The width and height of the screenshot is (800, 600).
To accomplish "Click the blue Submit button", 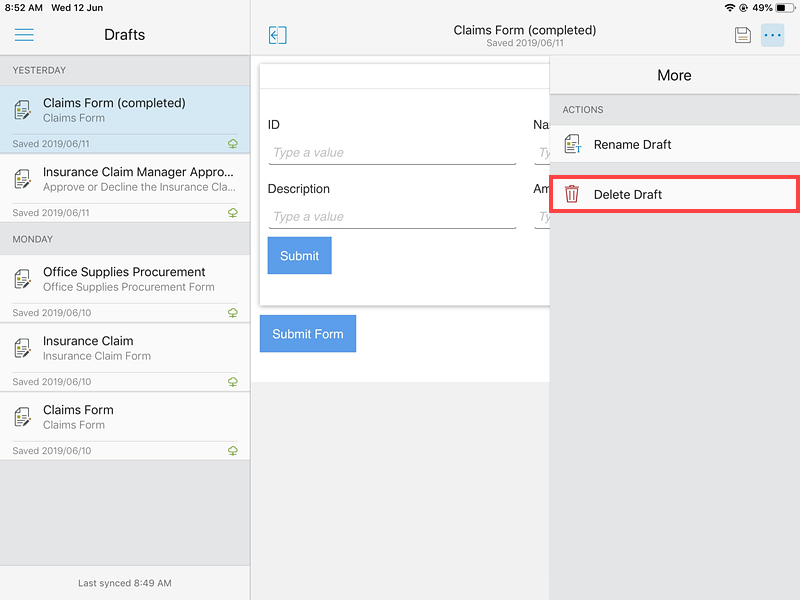I will [299, 256].
